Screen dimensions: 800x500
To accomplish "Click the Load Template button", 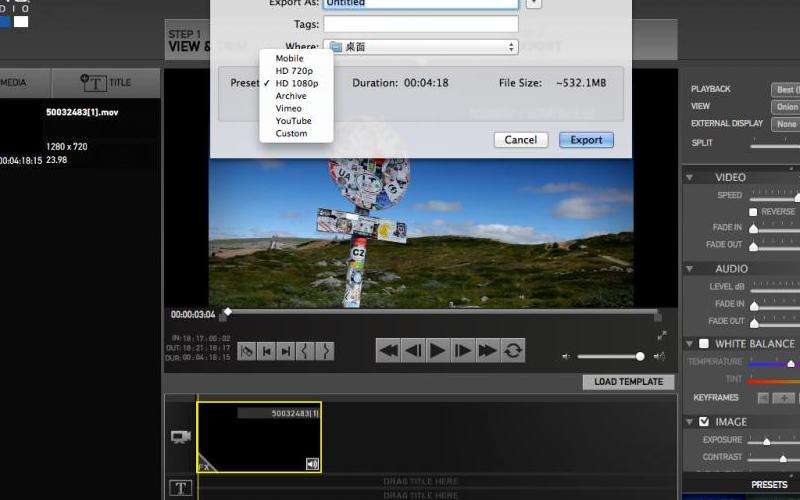I will 628,382.
